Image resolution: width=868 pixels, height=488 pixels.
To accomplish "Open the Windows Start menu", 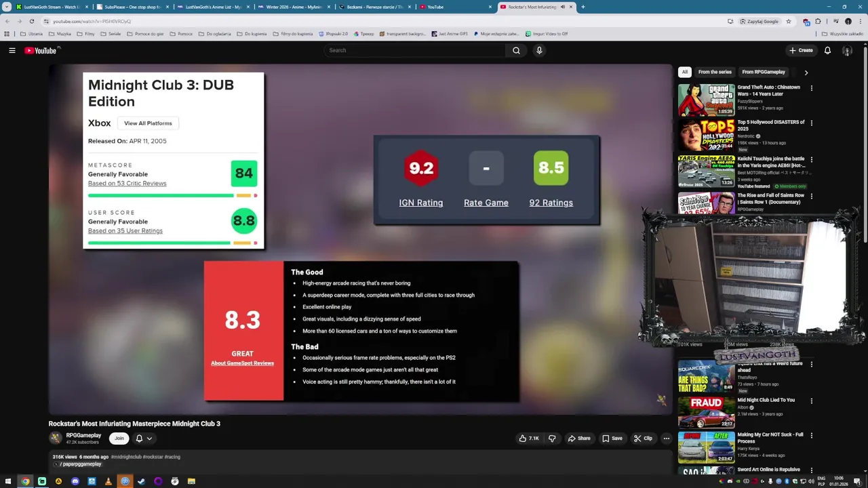I will pos(7,481).
